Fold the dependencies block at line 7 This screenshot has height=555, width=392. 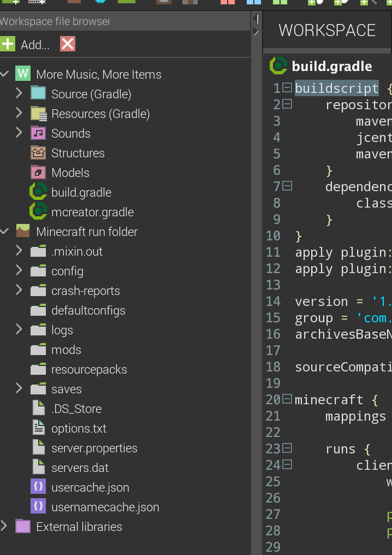287,186
